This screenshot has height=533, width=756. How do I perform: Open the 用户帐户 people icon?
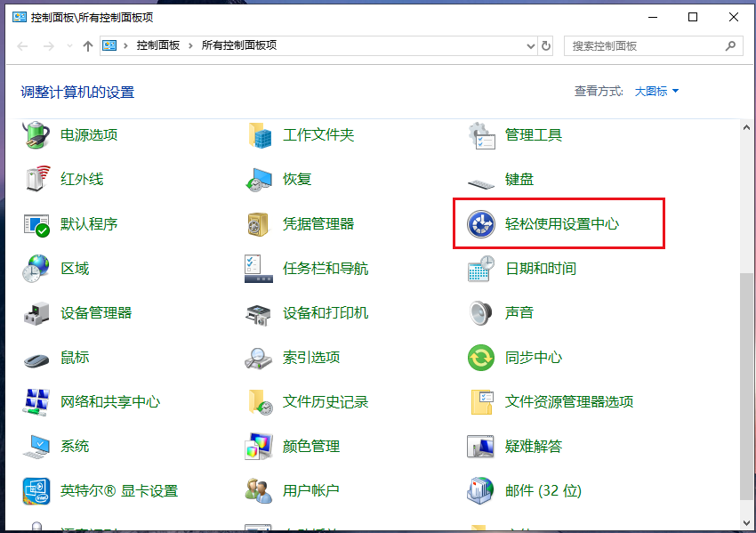click(x=259, y=491)
